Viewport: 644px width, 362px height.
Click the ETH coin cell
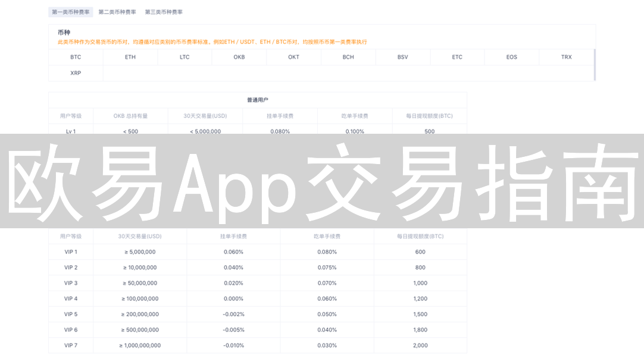[x=130, y=57]
